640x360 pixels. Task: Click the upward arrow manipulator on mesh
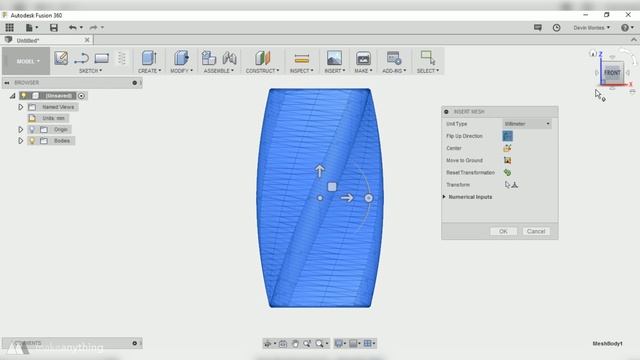(x=320, y=171)
